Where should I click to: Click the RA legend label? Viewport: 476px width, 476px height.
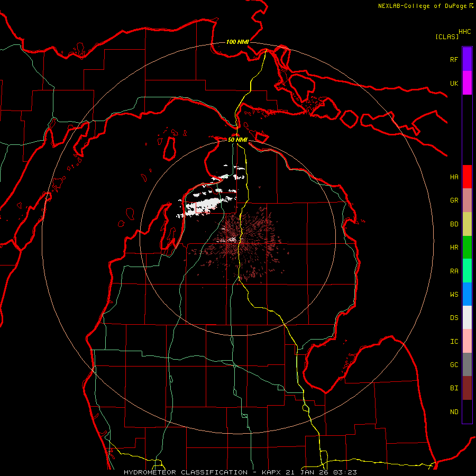(454, 271)
